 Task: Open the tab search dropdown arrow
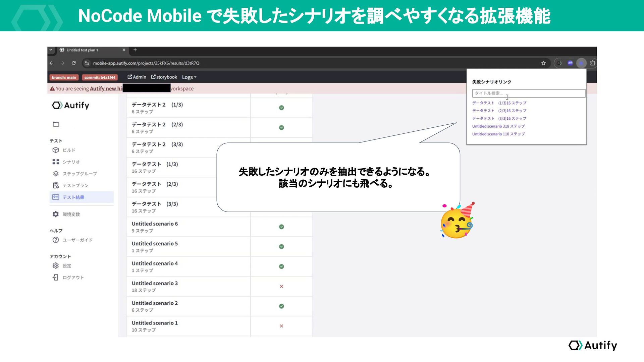coord(51,50)
